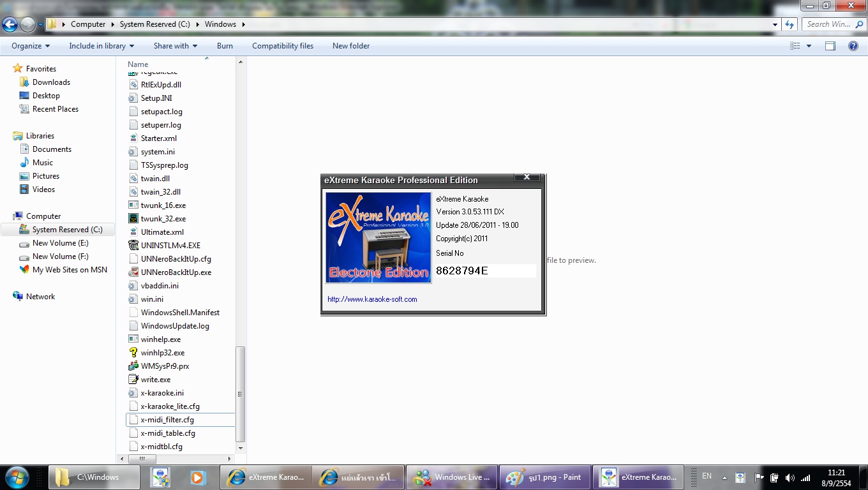Click the network signal tray icon

pyautogui.click(x=805, y=478)
